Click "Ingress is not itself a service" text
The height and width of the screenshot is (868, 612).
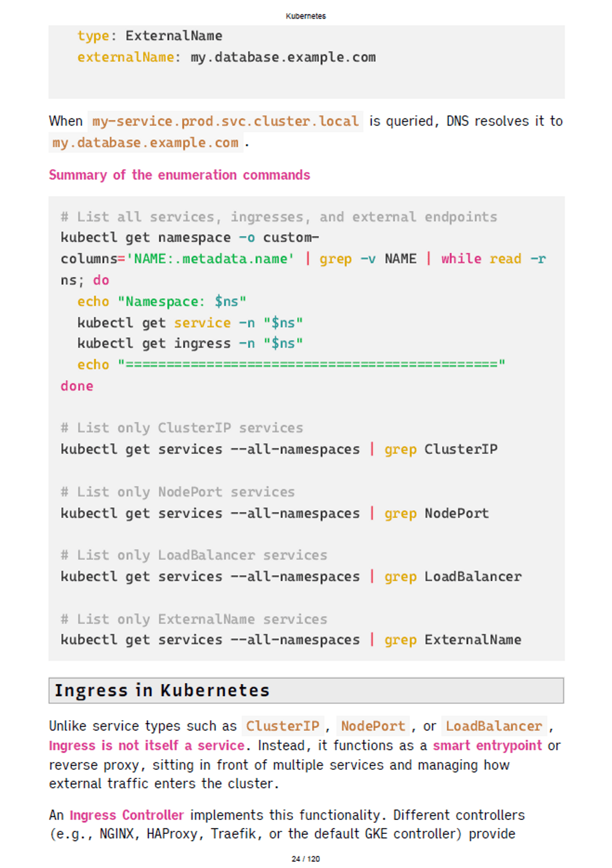tap(146, 746)
